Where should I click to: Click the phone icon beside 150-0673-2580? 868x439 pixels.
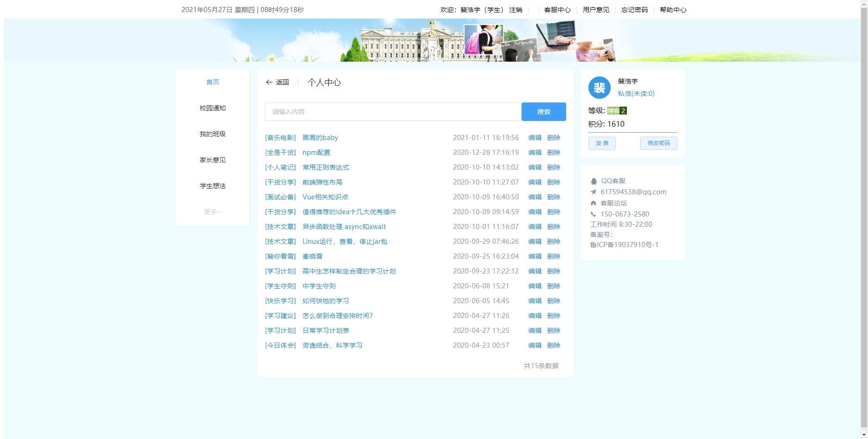(x=593, y=214)
